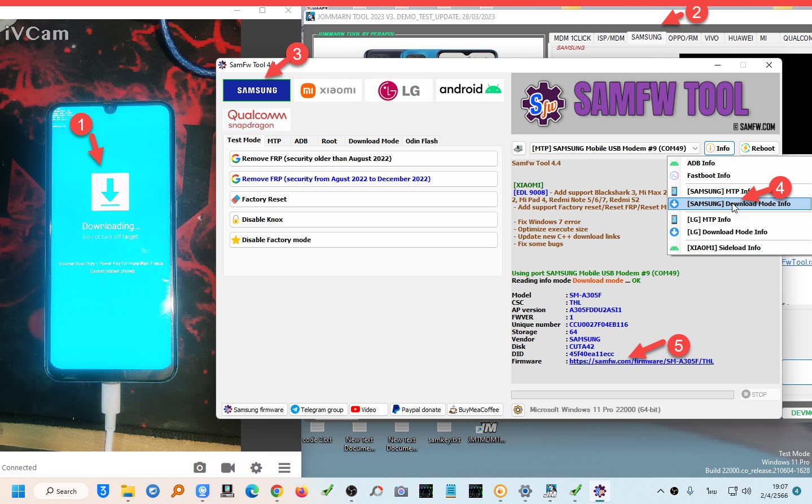Choose [LG] MTP Info menu entry
The width and height of the screenshot is (812, 504).
(740, 220)
